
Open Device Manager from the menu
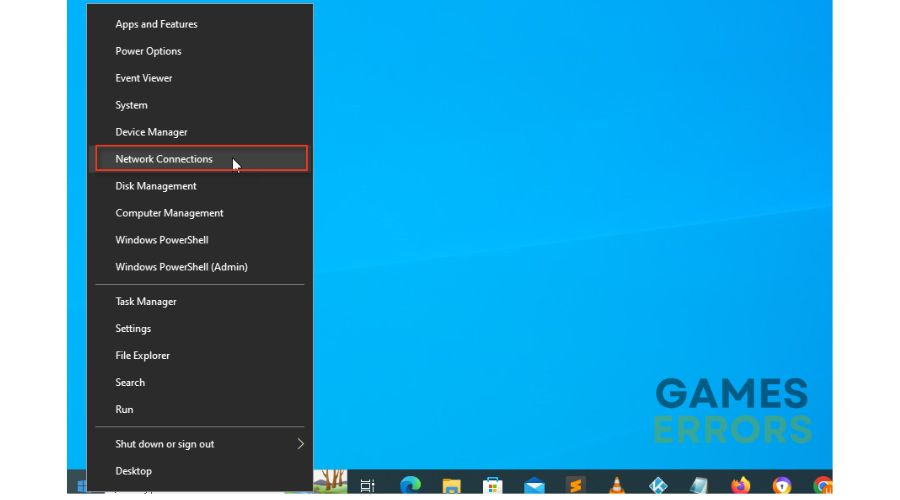pyautogui.click(x=151, y=132)
